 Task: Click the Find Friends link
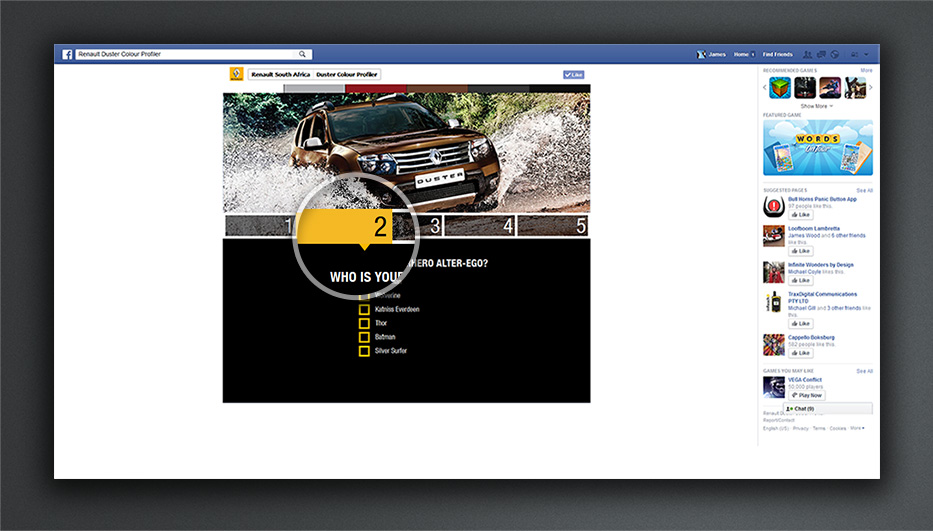(777, 54)
